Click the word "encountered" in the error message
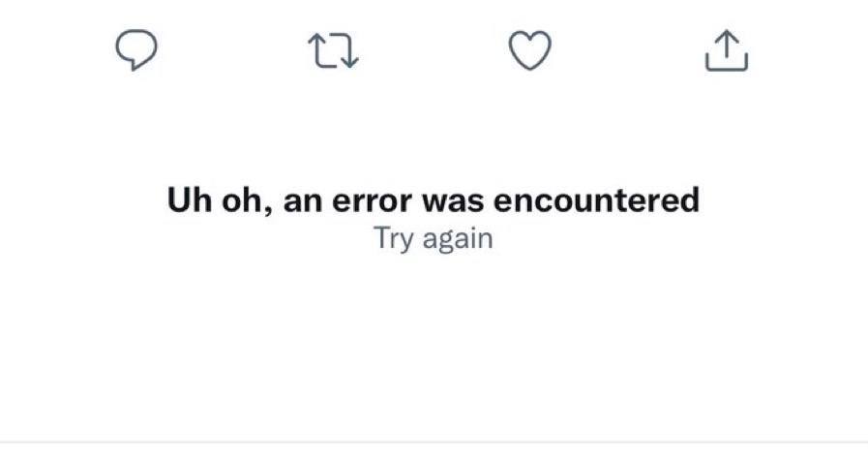868x461 pixels. click(596, 200)
